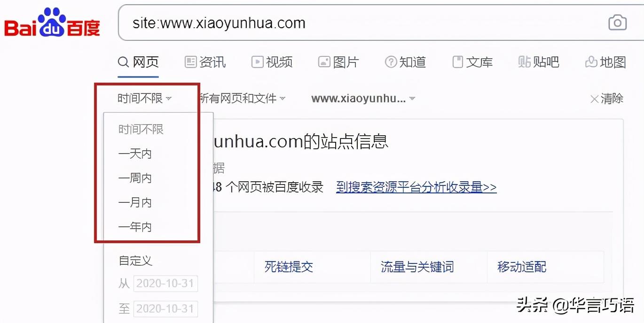The image size is (644, 323).
Task: Select the 贴吧 tab
Action: (x=539, y=62)
